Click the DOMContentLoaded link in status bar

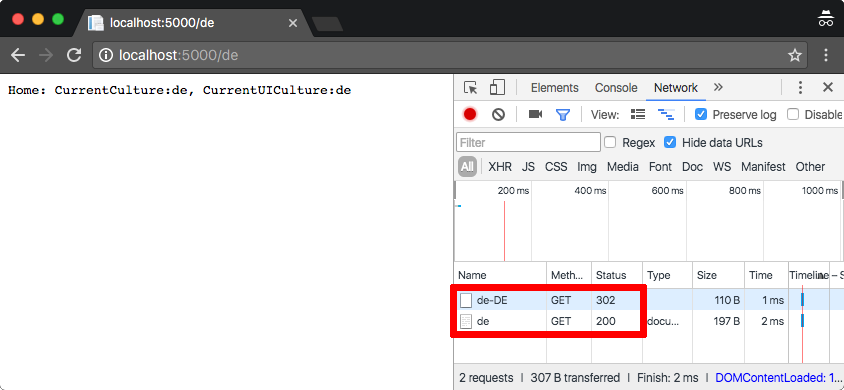point(779,378)
